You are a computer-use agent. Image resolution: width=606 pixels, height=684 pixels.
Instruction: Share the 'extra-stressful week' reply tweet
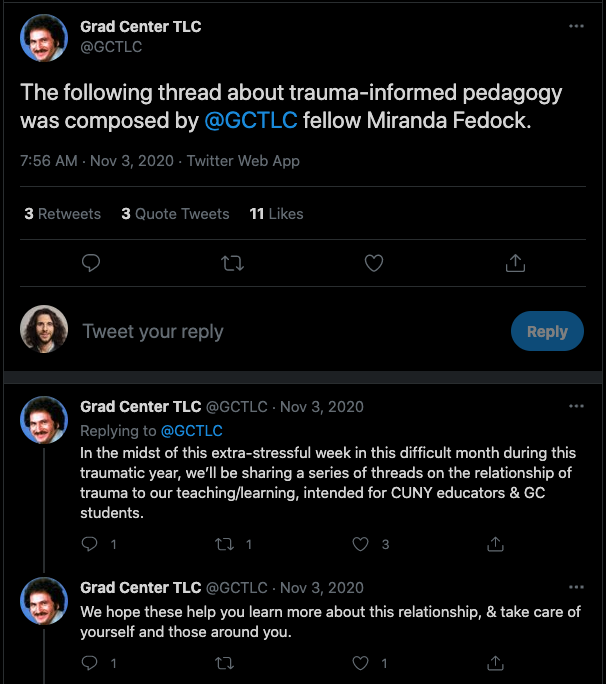pos(495,544)
